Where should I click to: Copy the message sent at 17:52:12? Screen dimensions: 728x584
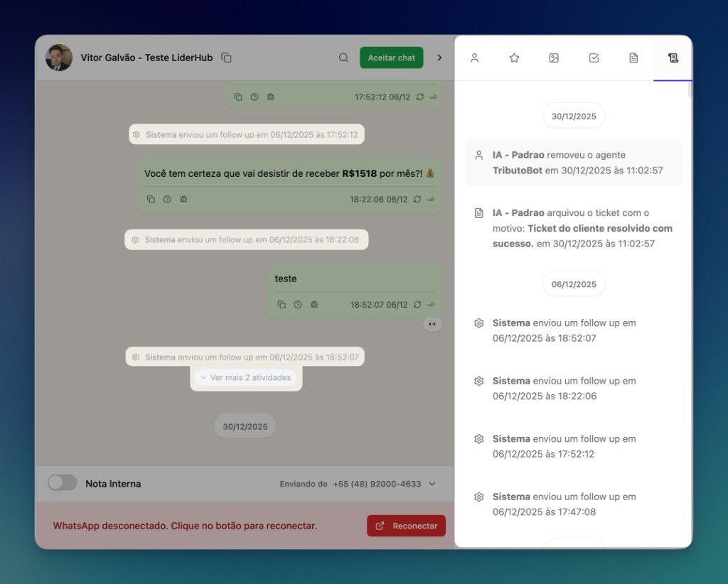(x=238, y=97)
